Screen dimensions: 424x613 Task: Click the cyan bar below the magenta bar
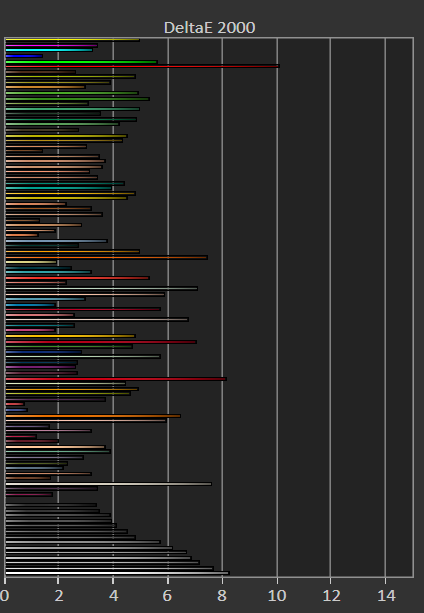tap(49, 50)
